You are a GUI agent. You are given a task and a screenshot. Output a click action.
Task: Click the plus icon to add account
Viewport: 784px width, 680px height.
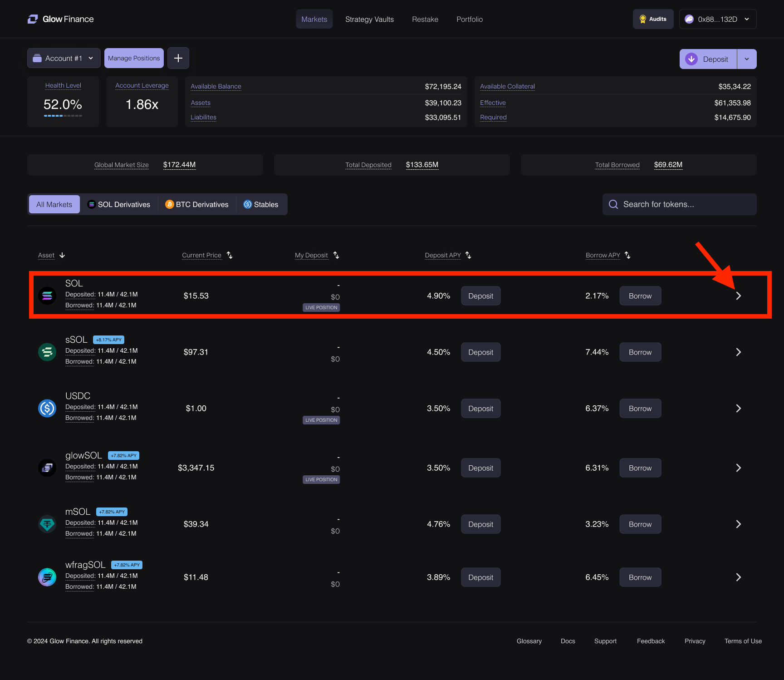[178, 58]
